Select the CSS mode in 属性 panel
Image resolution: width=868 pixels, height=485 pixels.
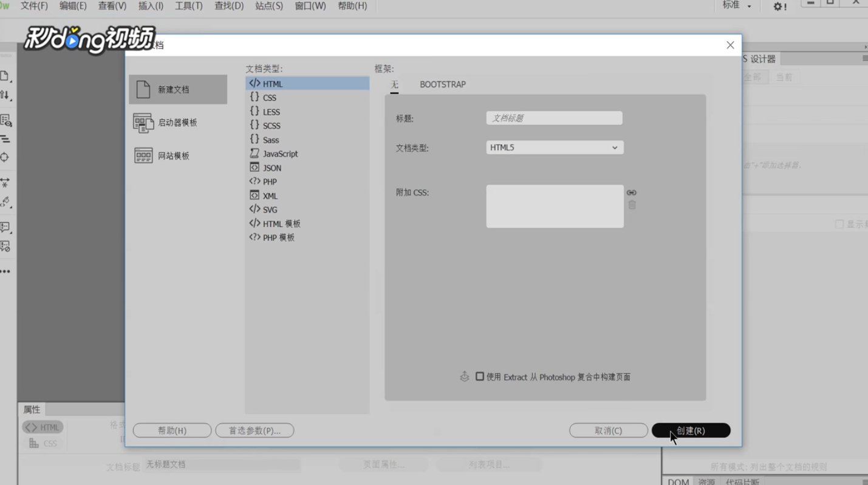(43, 444)
